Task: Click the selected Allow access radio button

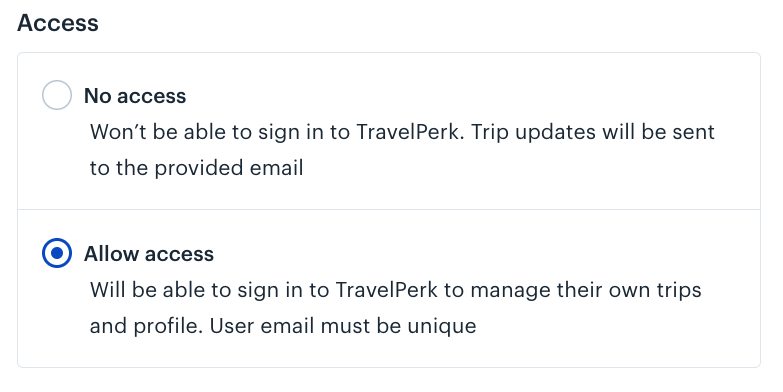Action: pos(57,253)
